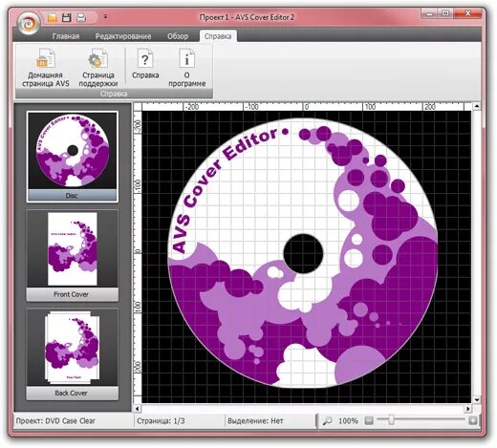Open the AVS application menu orb
The height and width of the screenshot is (448, 497).
point(29,23)
